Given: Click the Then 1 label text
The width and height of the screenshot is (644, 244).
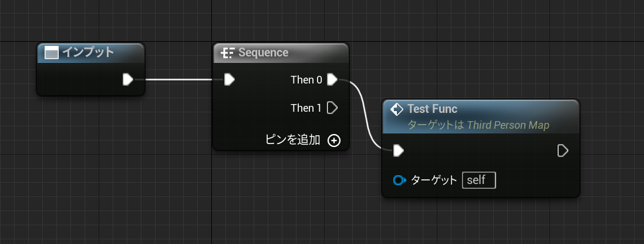Looking at the screenshot, I should (x=306, y=108).
